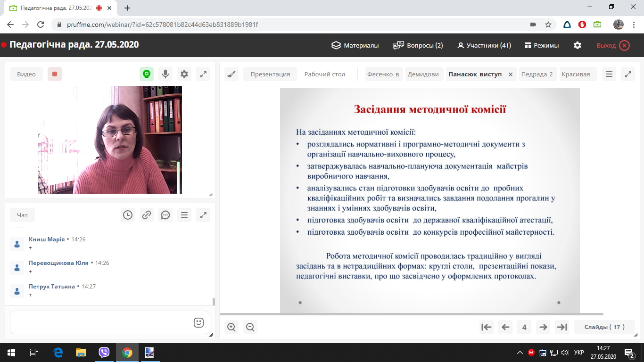Click the brush drawing tool icon

point(231,74)
